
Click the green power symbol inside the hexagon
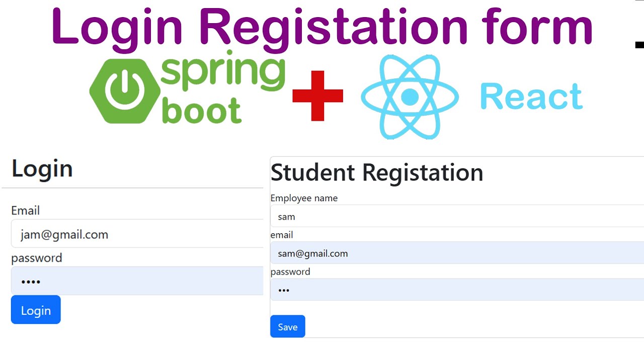pyautogui.click(x=124, y=90)
